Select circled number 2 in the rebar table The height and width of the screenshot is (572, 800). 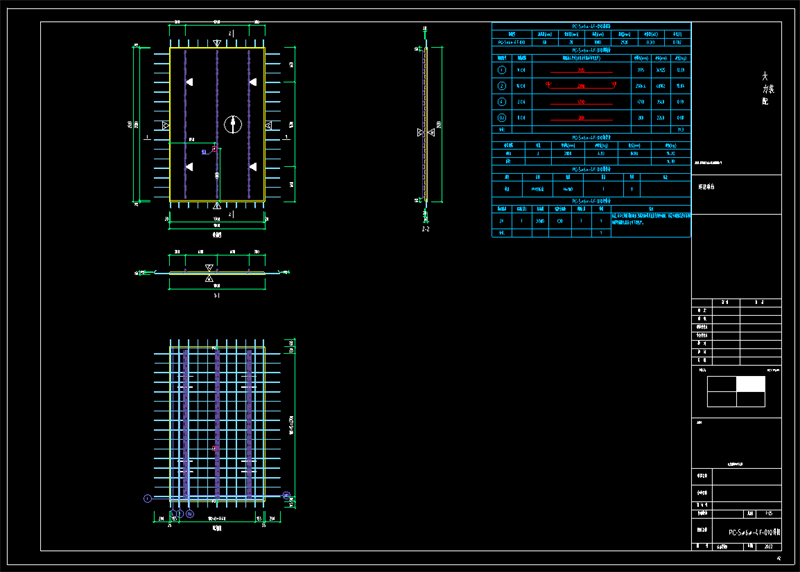502,86
